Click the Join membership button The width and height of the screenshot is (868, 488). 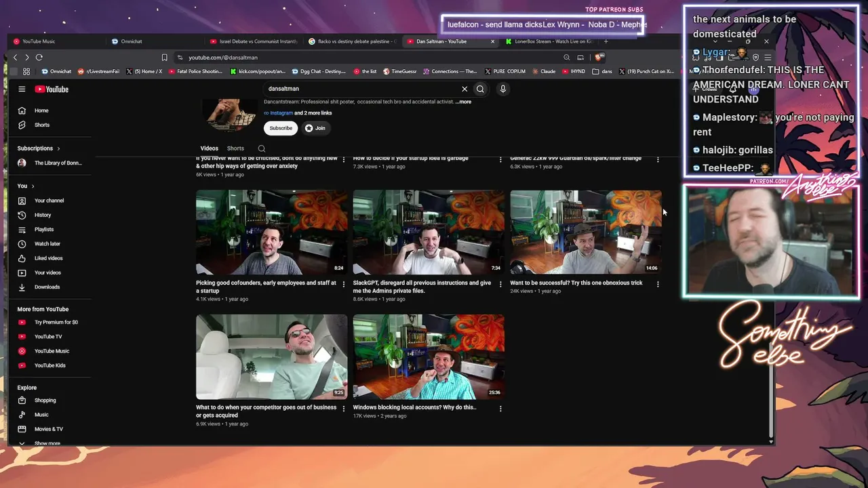point(315,128)
